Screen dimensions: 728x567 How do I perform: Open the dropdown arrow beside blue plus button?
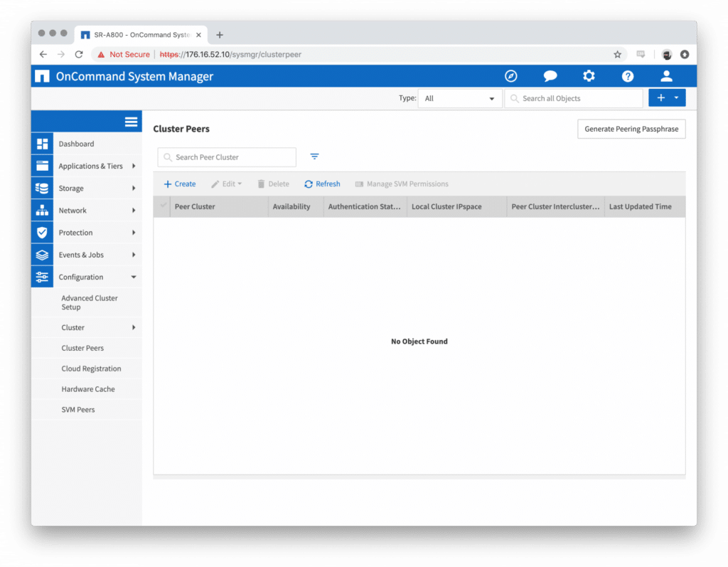(x=677, y=97)
